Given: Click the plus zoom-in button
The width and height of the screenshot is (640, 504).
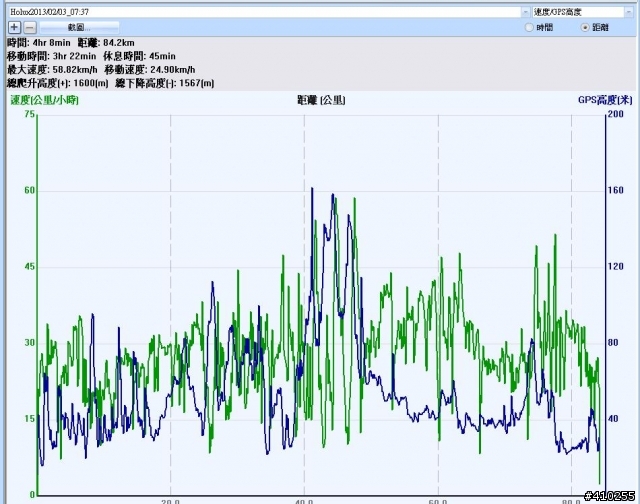Looking at the screenshot, I should [14, 27].
